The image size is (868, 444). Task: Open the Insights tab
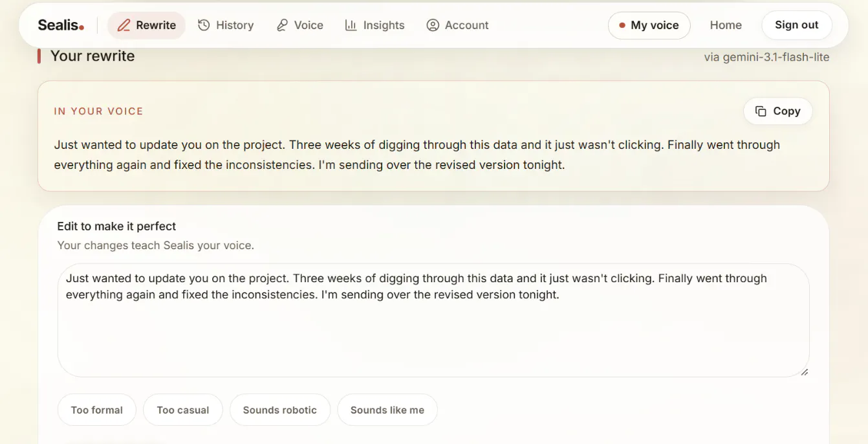click(374, 25)
